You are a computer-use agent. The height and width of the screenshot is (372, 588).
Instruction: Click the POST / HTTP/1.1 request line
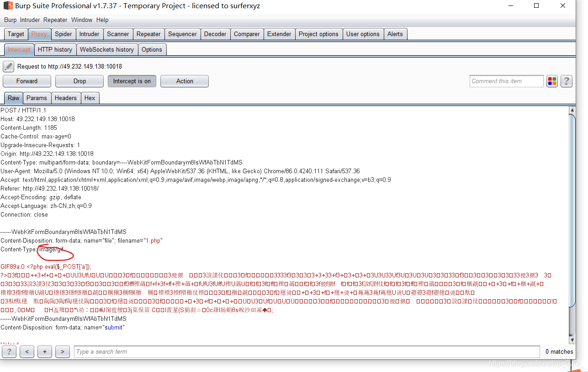pyautogui.click(x=23, y=110)
